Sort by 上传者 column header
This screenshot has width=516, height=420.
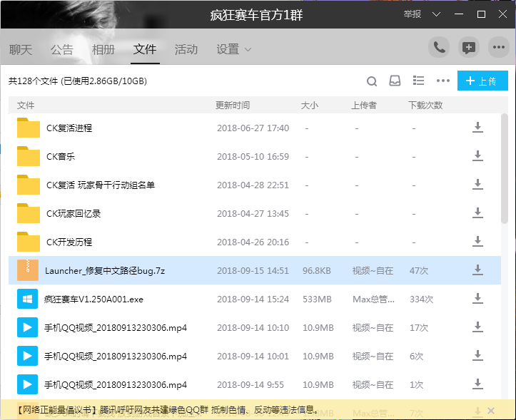[x=364, y=106]
